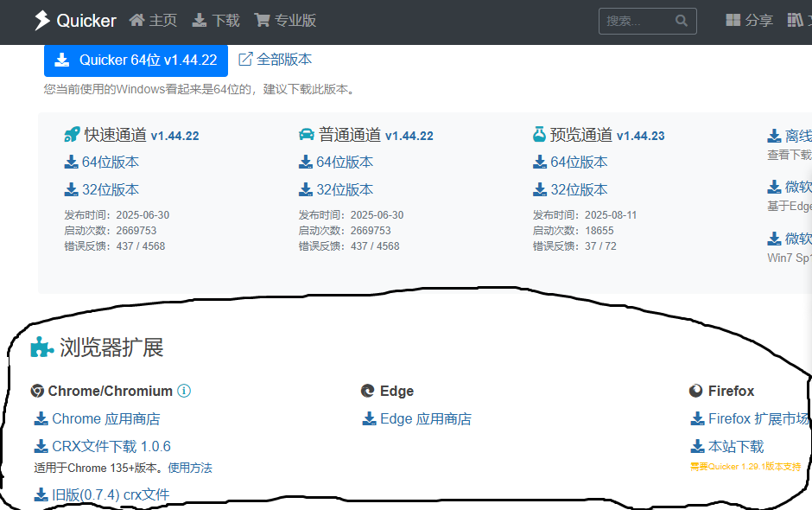
Task: Download Quicker 64位 v1.44.22 blue button
Action: [136, 61]
